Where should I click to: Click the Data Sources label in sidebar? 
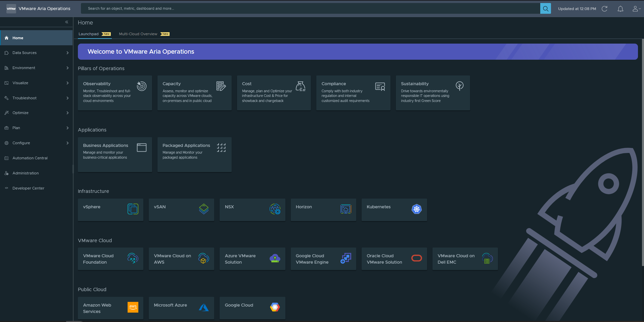pos(25,53)
